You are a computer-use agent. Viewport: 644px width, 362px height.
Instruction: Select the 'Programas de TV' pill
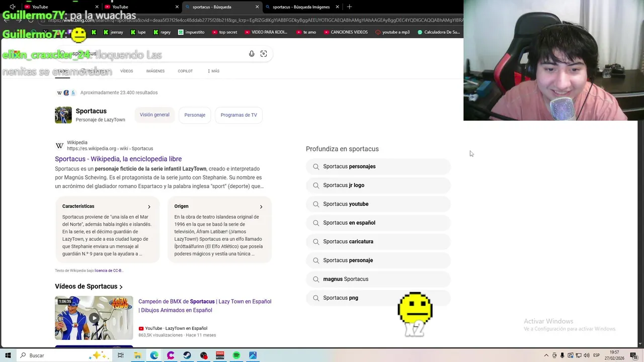tap(239, 115)
